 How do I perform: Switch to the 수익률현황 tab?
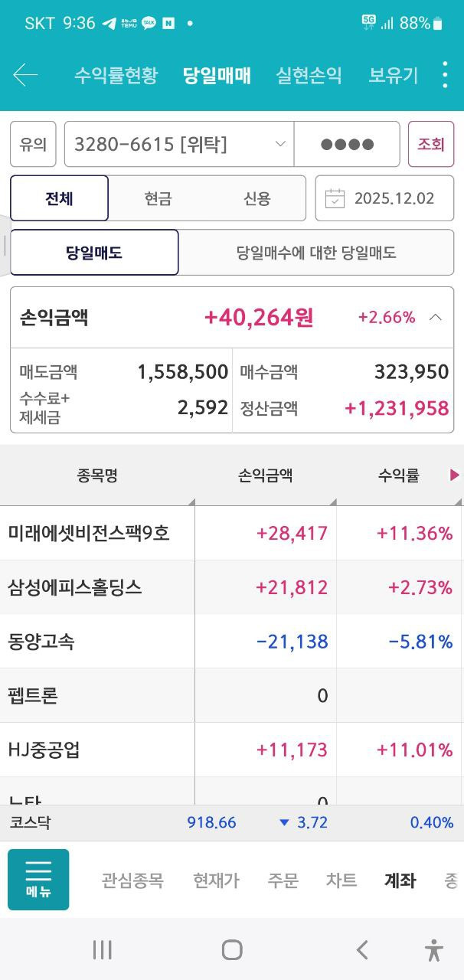(x=116, y=75)
